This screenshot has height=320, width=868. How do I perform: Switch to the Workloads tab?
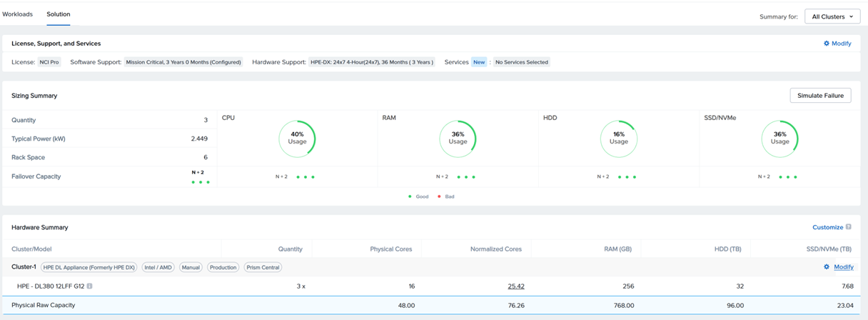[17, 14]
